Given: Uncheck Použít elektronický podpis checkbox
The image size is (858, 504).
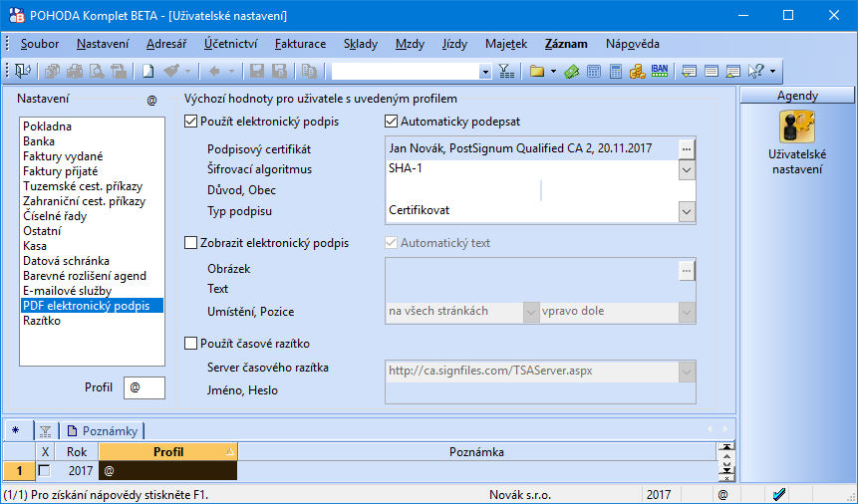Looking at the screenshot, I should click(x=190, y=122).
